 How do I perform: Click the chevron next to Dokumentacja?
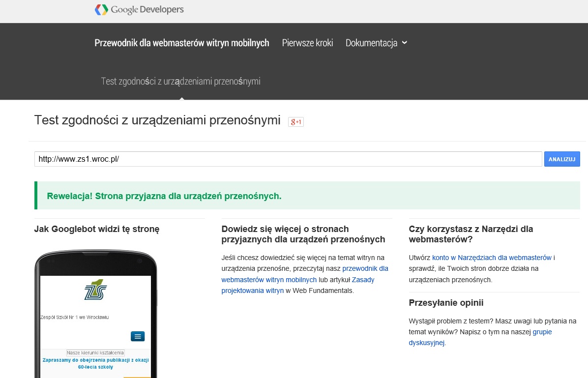click(x=405, y=43)
